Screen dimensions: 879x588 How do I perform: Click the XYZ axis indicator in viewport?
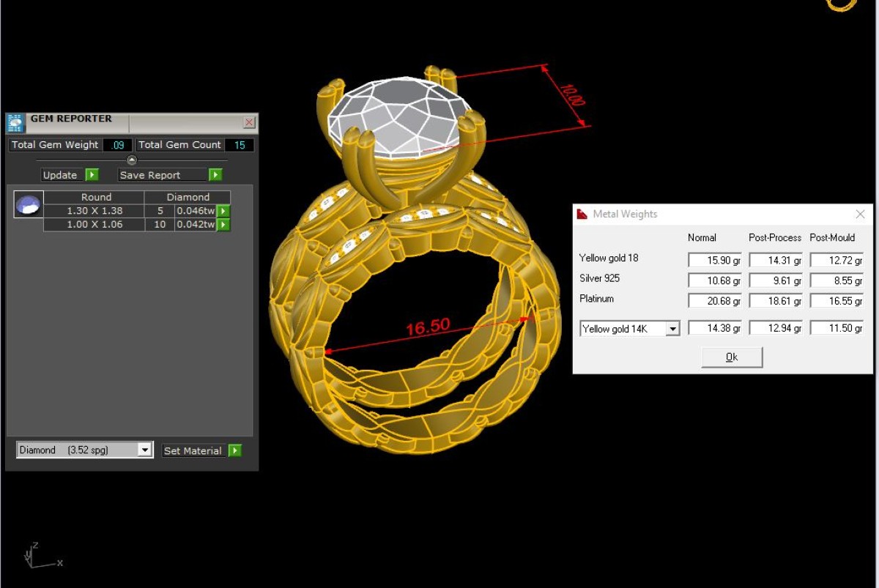coord(40,556)
